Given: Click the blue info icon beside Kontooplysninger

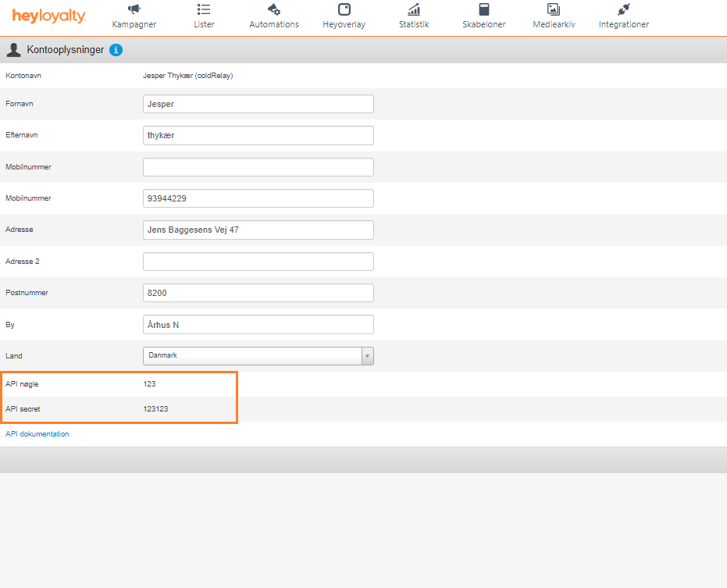Looking at the screenshot, I should (x=116, y=50).
